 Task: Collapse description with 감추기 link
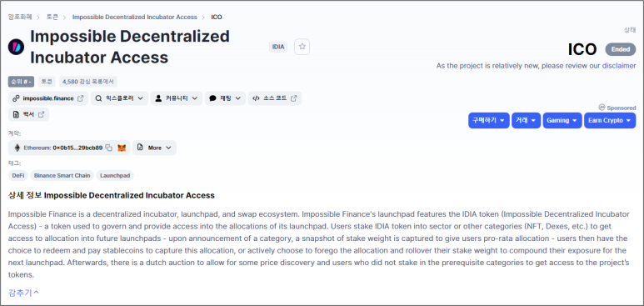coord(23,293)
